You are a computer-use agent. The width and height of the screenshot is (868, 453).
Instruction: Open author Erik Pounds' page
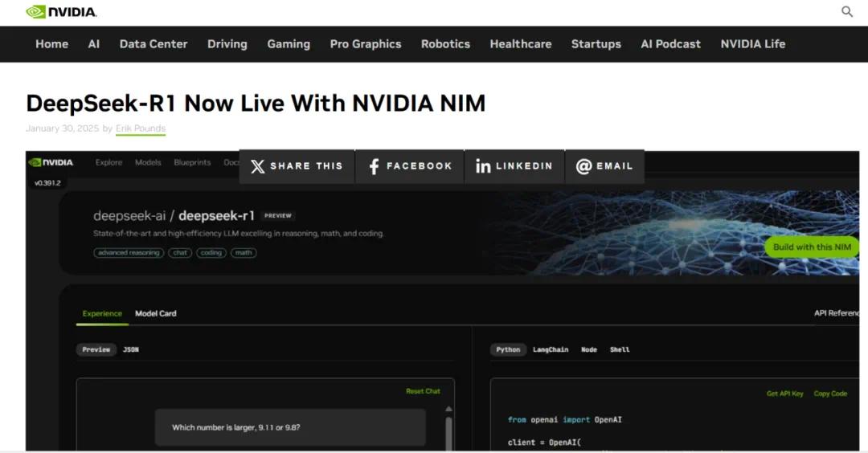[x=141, y=129]
